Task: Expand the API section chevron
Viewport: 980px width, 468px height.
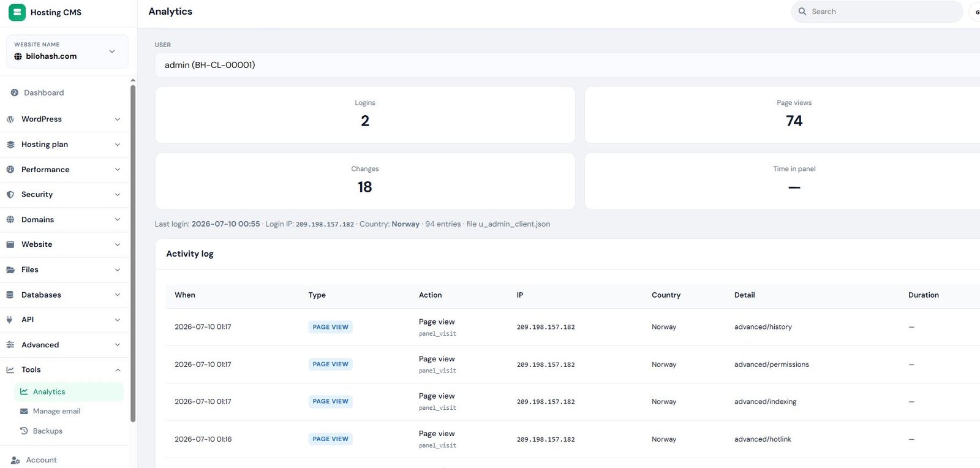Action: tap(118, 320)
